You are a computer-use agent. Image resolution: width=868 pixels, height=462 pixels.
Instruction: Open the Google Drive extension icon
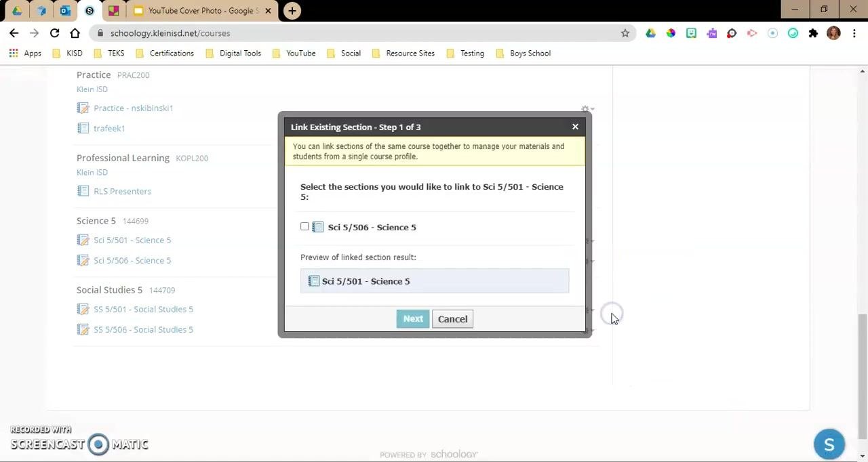point(650,33)
